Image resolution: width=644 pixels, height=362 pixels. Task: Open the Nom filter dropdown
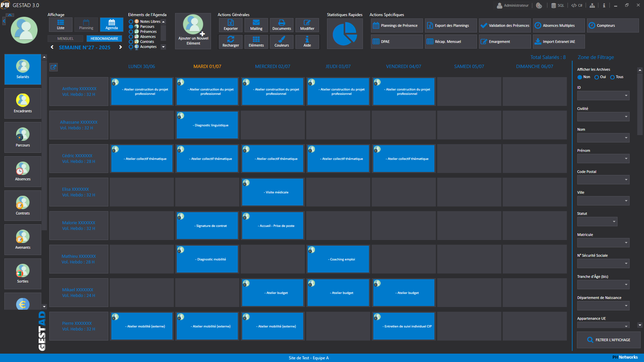coord(603,138)
